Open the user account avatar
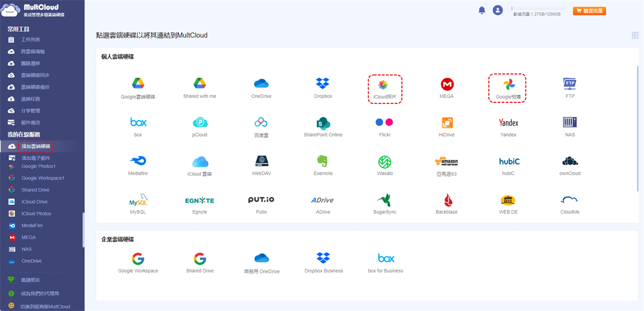Image resolution: width=644 pixels, height=311 pixels. tap(497, 10)
